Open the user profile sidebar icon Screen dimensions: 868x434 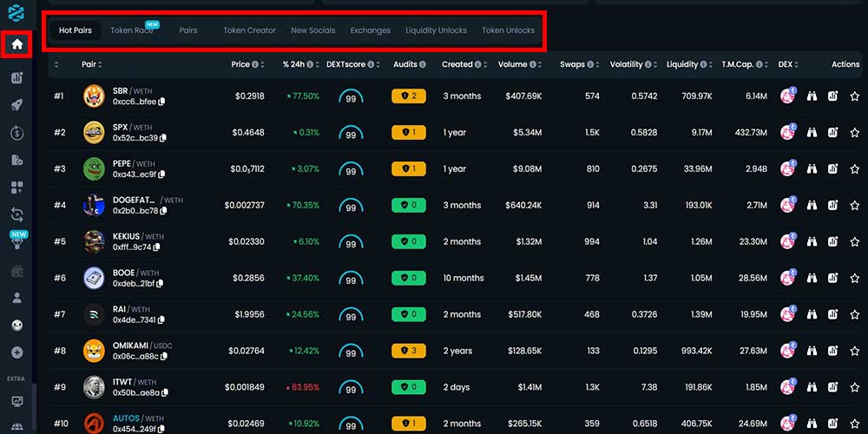(x=17, y=299)
